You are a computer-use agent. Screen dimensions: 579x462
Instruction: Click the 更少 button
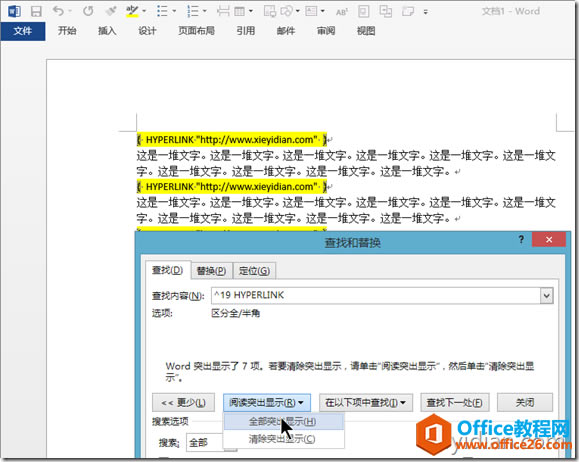[183, 402]
